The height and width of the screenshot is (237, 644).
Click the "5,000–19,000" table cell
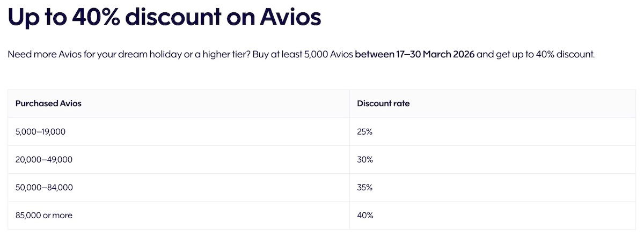click(x=40, y=131)
